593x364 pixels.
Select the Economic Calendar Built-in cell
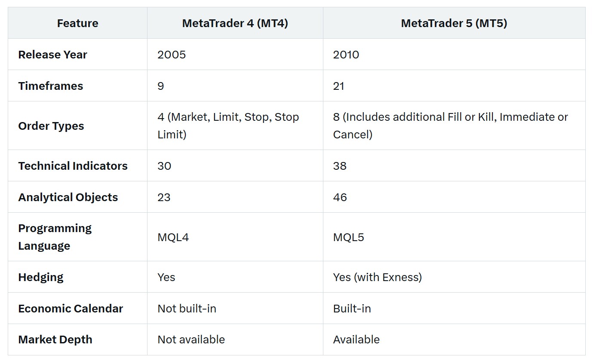352,309
